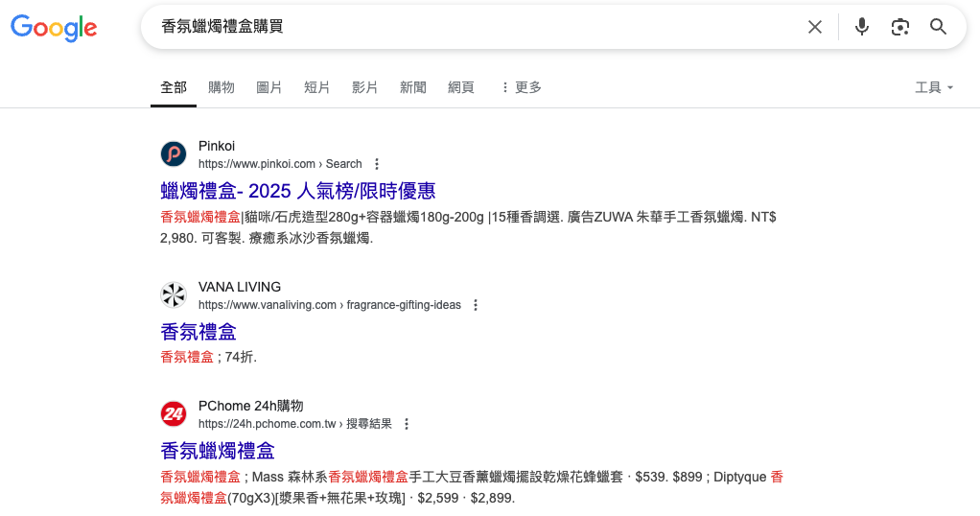Click the PChome 24h購物 site name

coord(250,406)
